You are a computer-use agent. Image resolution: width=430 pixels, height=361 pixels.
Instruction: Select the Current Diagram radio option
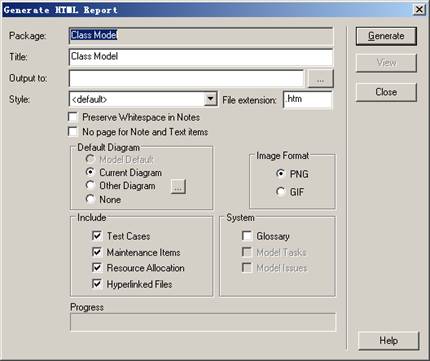[x=90, y=172]
